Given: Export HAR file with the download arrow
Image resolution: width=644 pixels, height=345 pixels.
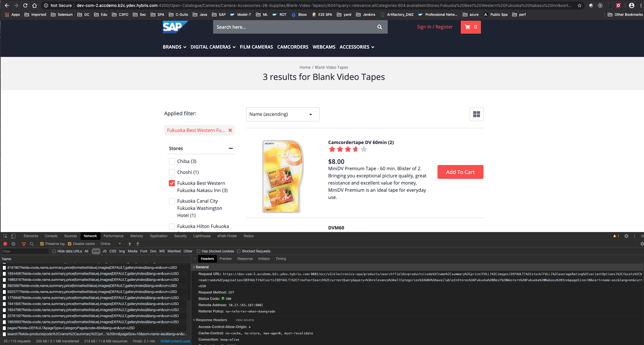Looking at the screenshot, I should coord(137,244).
